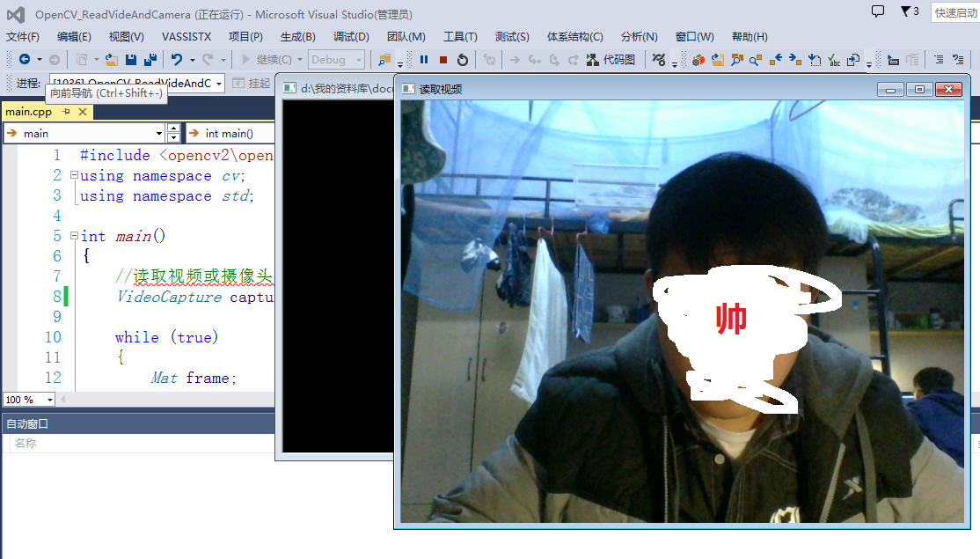Open the 调试(D) debug menu
Image resolution: width=980 pixels, height=559 pixels.
tap(350, 36)
